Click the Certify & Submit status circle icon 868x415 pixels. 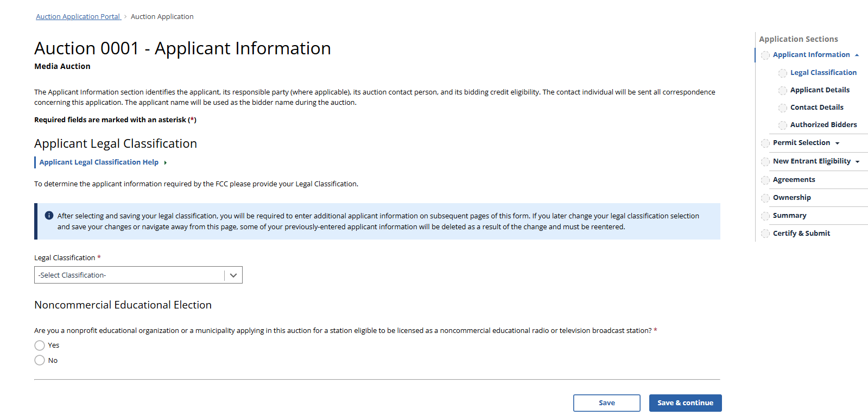(765, 234)
